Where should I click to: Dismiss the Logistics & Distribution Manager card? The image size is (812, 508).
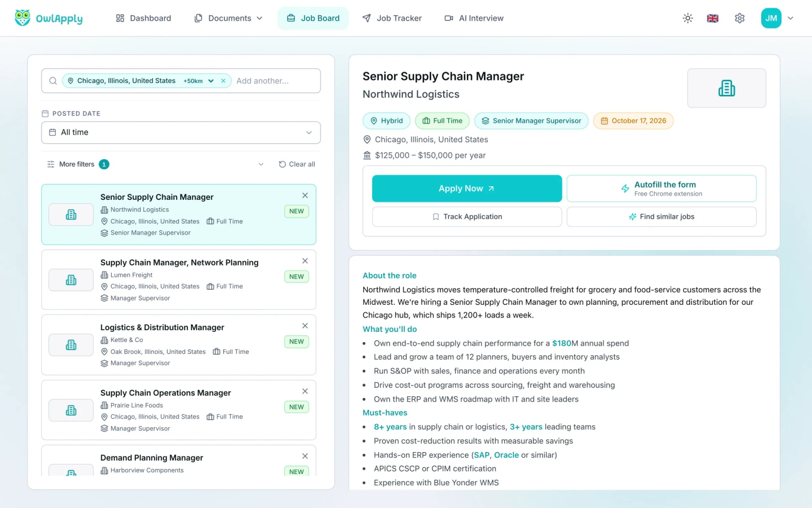(305, 326)
